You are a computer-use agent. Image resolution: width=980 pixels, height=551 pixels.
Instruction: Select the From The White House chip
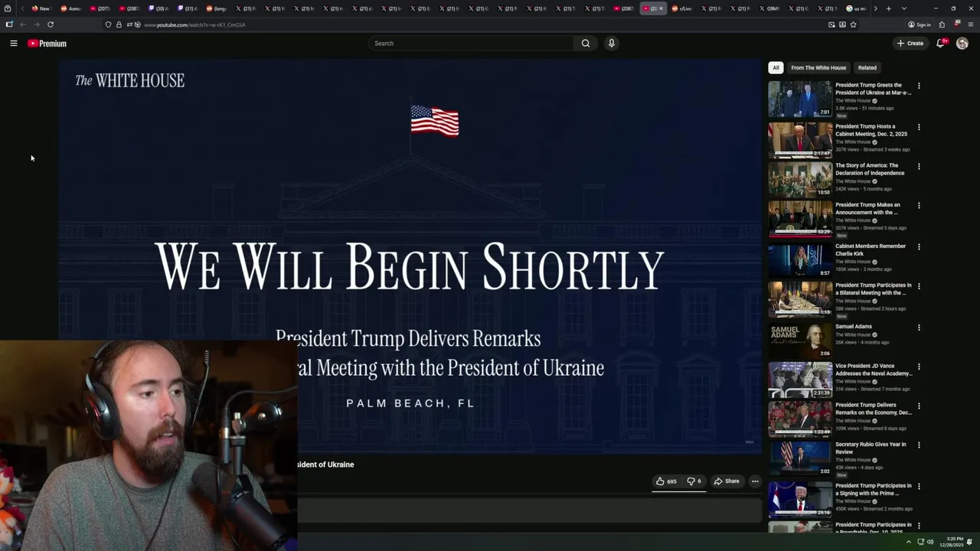[x=818, y=67]
